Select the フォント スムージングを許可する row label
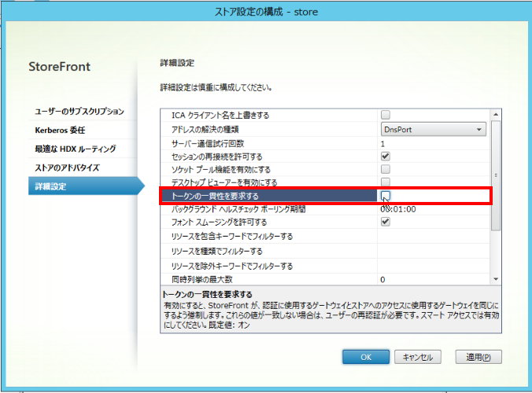The height and width of the screenshot is (393, 532). (220, 222)
